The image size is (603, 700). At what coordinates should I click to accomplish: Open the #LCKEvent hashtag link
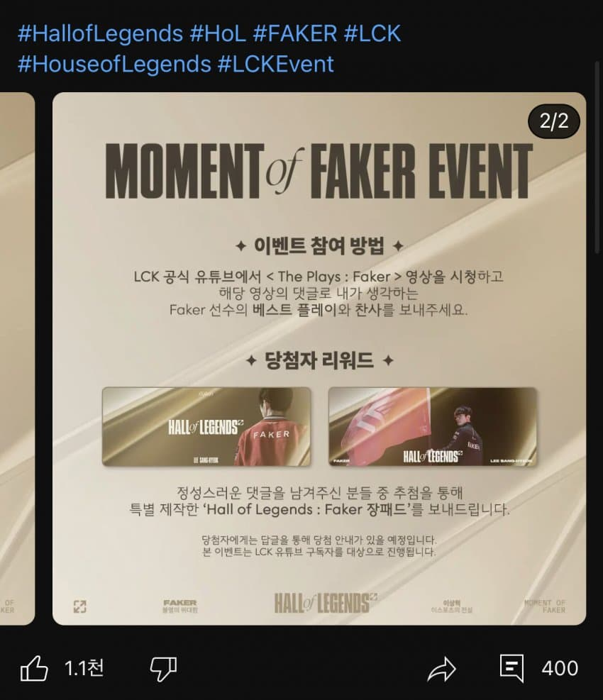point(275,64)
